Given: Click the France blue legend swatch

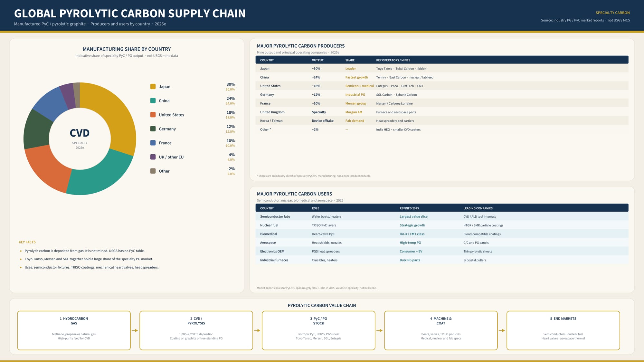Looking at the screenshot, I should [153, 143].
